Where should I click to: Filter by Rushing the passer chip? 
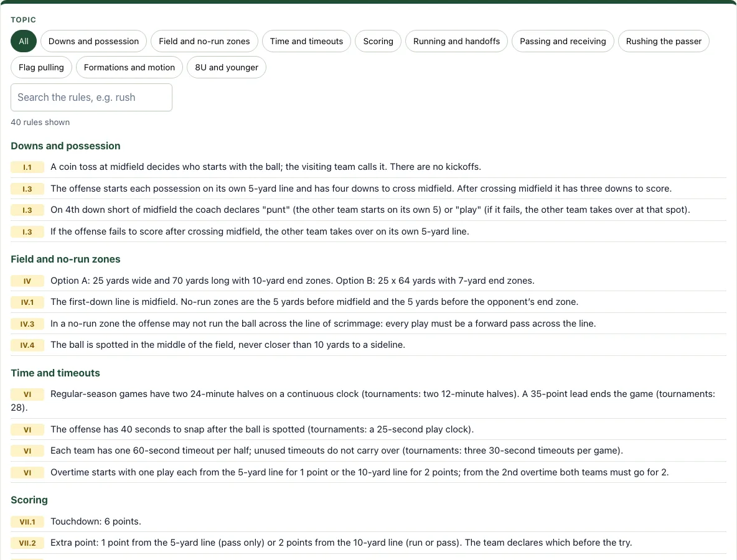[664, 41]
